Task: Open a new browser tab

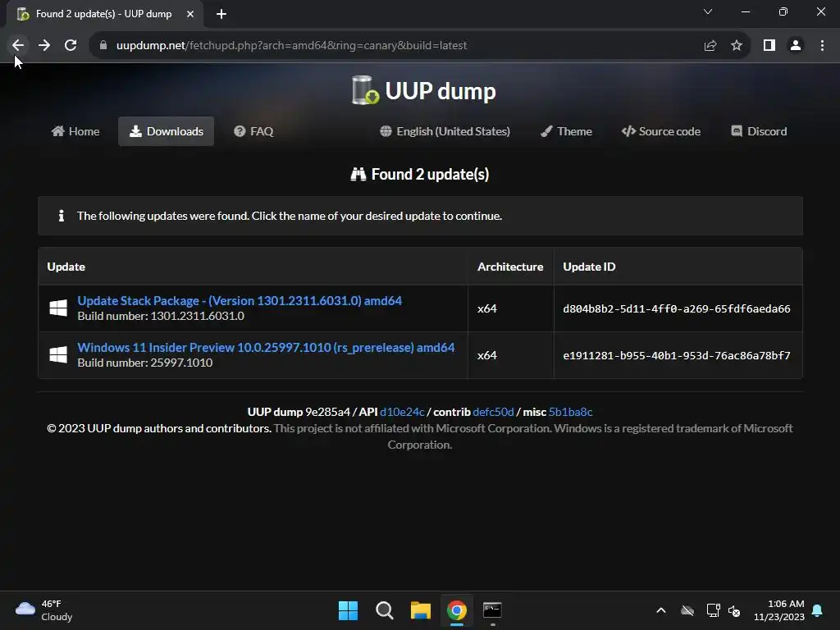Action: (x=221, y=14)
